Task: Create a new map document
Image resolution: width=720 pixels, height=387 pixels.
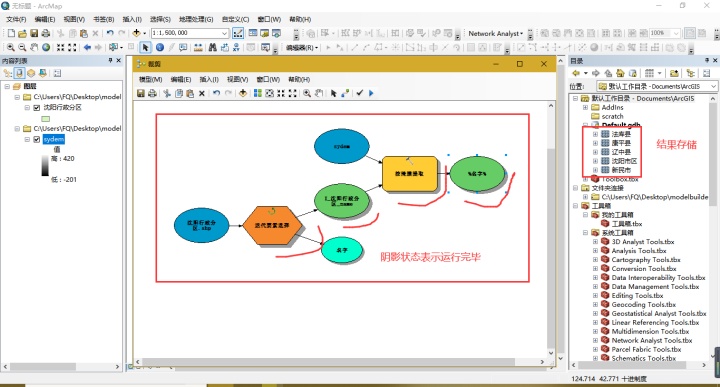Action: [11, 33]
